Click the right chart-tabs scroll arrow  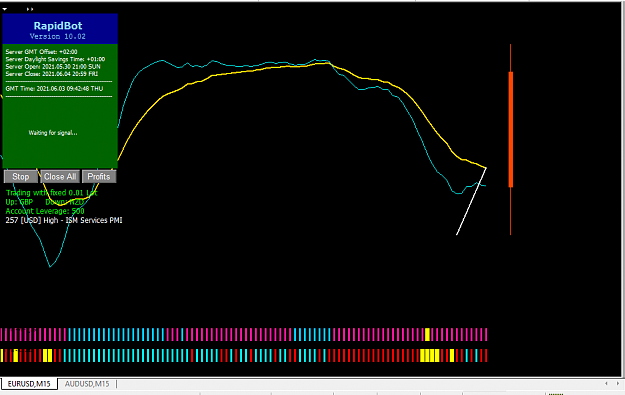coord(618,383)
